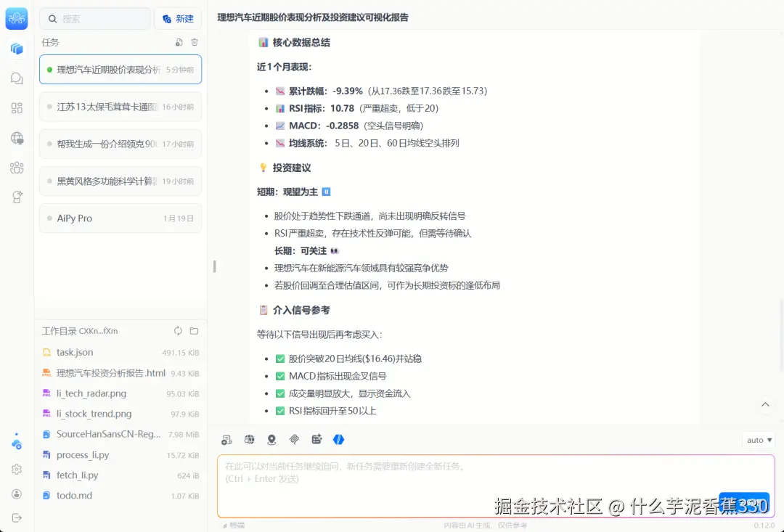Select the blue brackets icon in the input toolbar
The height and width of the screenshot is (532, 784).
[338, 439]
